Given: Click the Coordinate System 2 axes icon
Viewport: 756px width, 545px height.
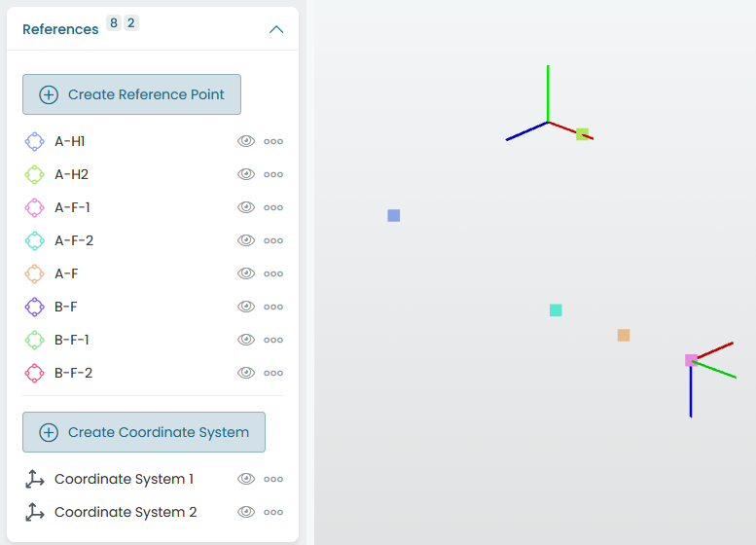Looking at the screenshot, I should (x=35, y=512).
